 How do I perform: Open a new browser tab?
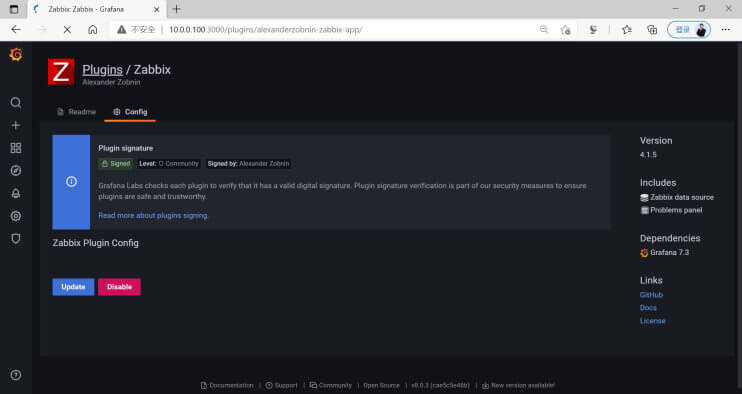coord(177,9)
